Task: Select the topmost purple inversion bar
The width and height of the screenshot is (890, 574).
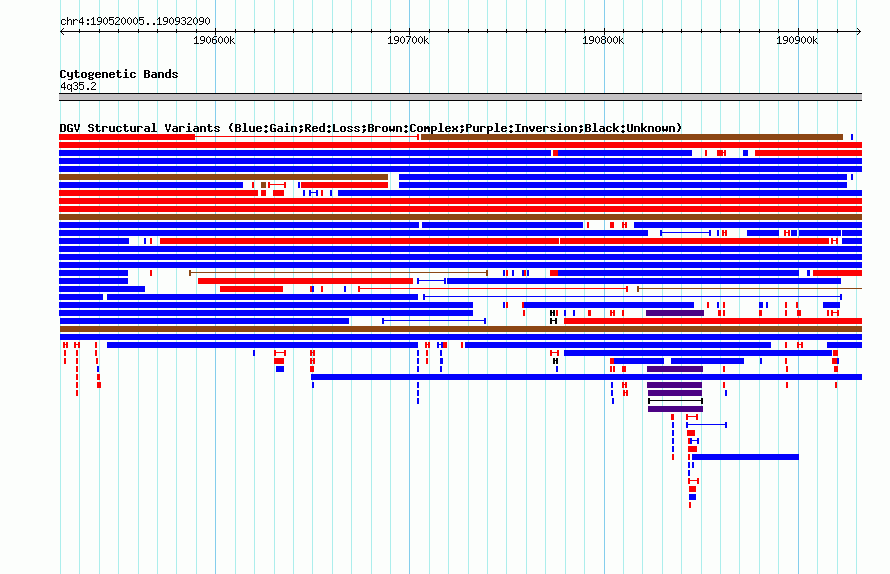Action: 675,313
